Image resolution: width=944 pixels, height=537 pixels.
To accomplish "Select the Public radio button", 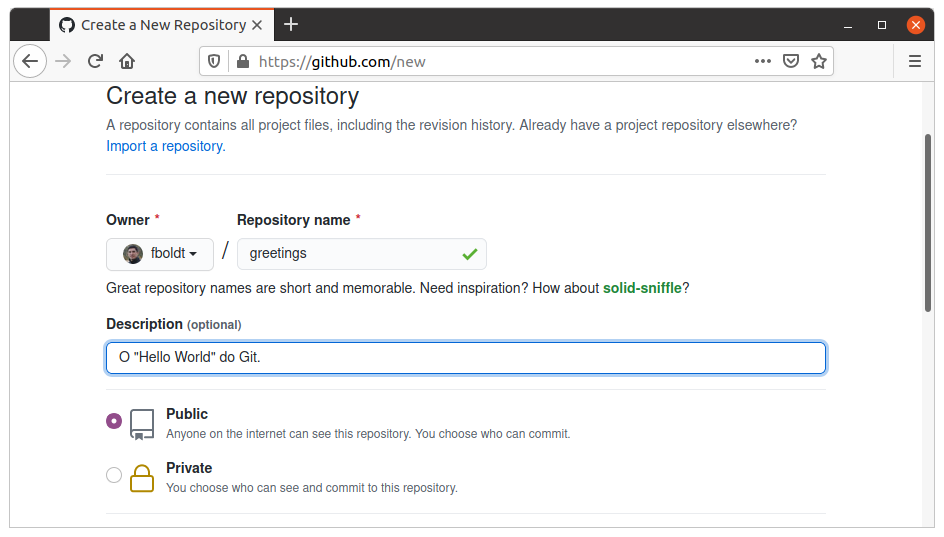I will pos(114,421).
